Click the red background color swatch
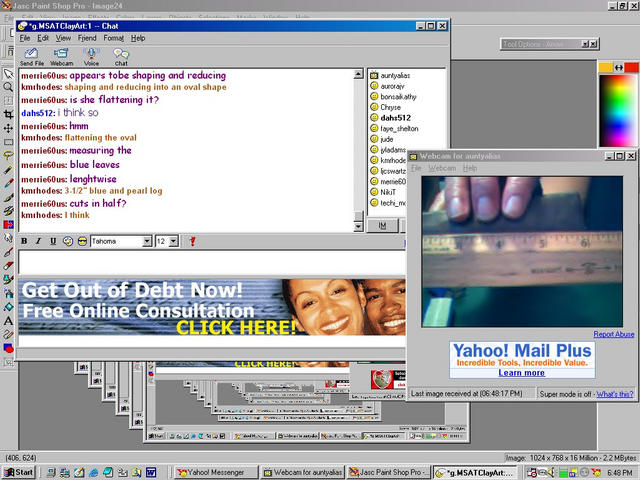 coord(631,67)
